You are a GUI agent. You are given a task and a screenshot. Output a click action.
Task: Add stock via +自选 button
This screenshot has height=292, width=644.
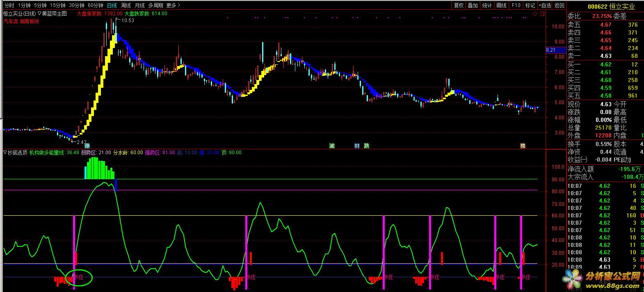pyautogui.click(x=545, y=5)
